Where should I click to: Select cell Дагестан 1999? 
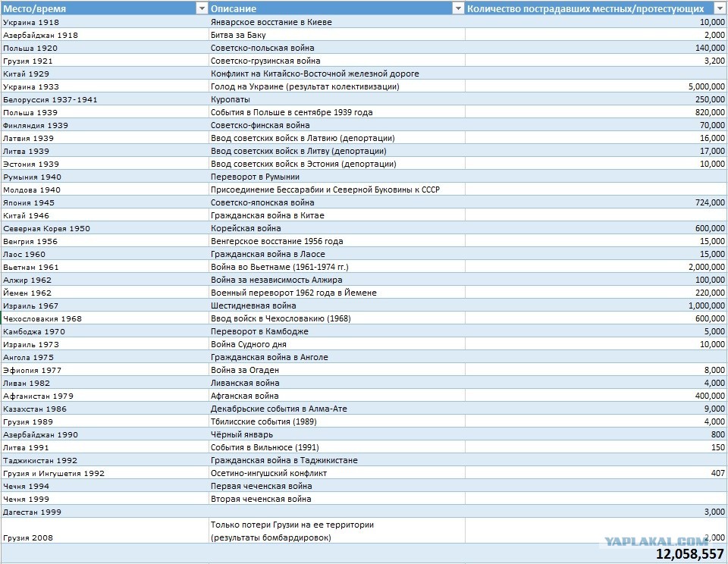(105, 512)
